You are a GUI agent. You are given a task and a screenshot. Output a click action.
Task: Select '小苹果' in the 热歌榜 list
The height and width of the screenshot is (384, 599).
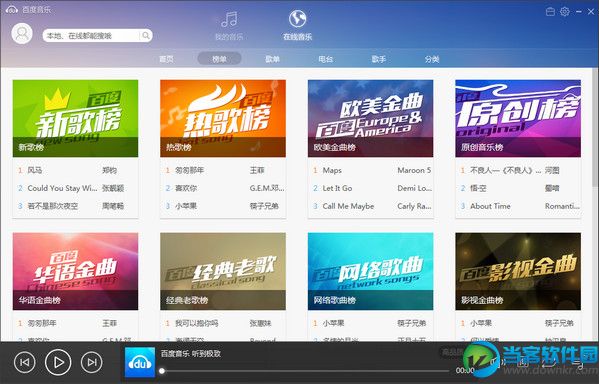pyautogui.click(x=186, y=206)
